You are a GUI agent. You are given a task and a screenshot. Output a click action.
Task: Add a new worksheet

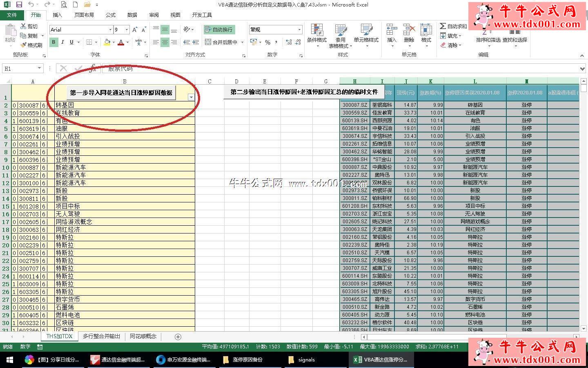pyautogui.click(x=178, y=337)
